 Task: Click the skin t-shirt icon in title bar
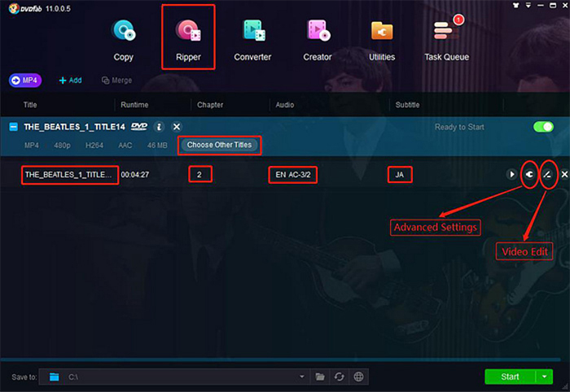515,6
